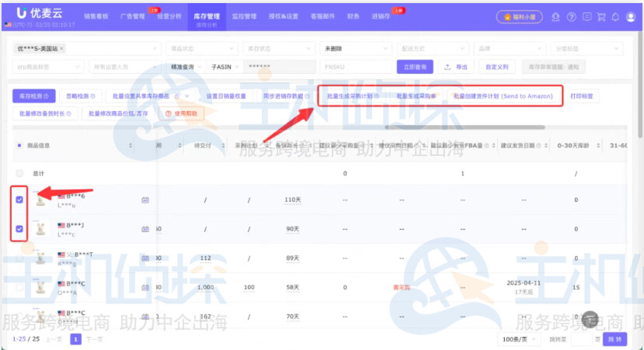This screenshot has width=644, height=350.
Task: Open the 销售看板 menu
Action: point(96,16)
